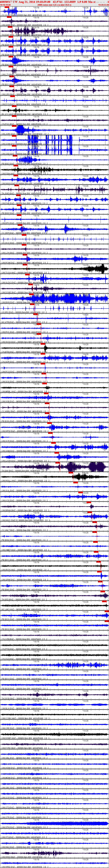Screen dimensions: 109x868
Task: Click the start time 19:18:19.00 label
Action: [x=5, y=5]
